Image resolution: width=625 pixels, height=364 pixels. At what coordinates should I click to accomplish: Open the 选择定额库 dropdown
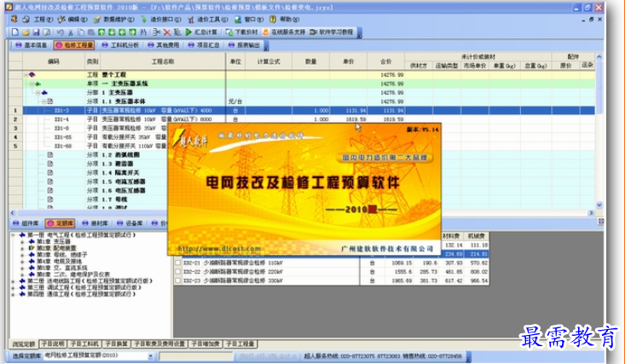click(151, 355)
